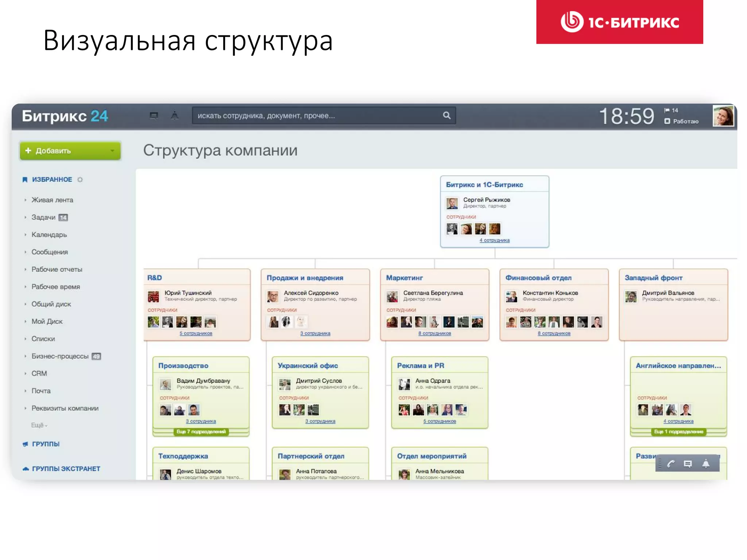Image resolution: width=747 pixels, height=560 pixels.
Task: Open Мой Диск in sidebar
Action: click(x=47, y=322)
